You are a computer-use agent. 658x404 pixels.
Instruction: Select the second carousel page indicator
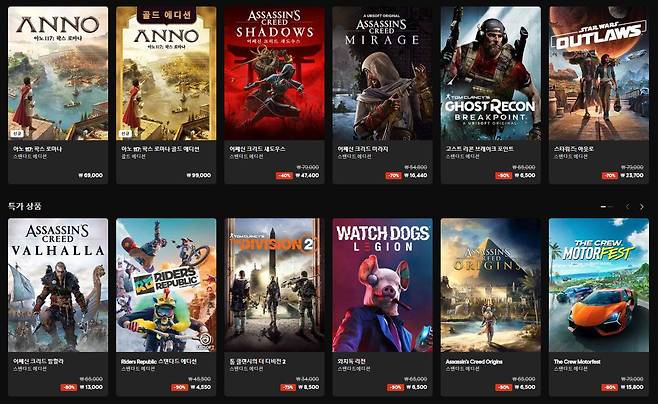610,207
